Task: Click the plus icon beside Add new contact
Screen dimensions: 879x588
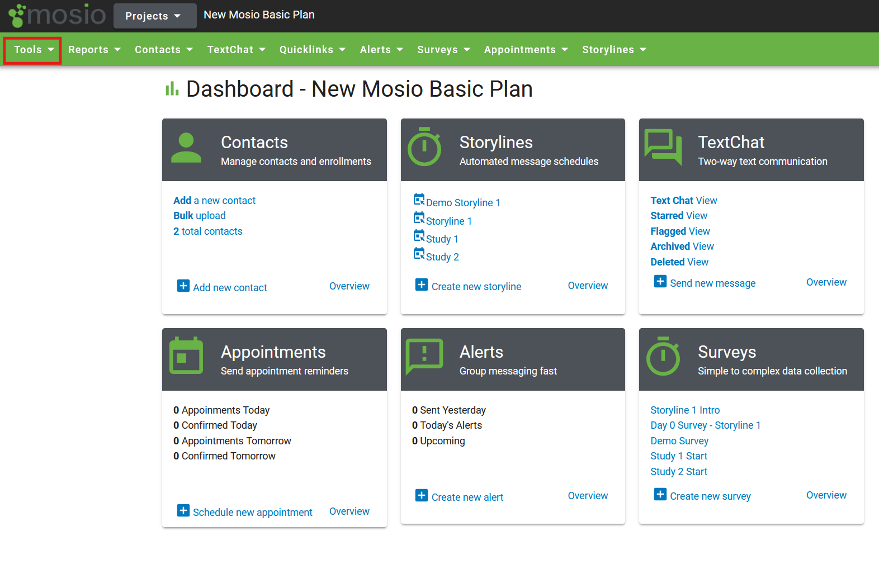Action: point(183,286)
